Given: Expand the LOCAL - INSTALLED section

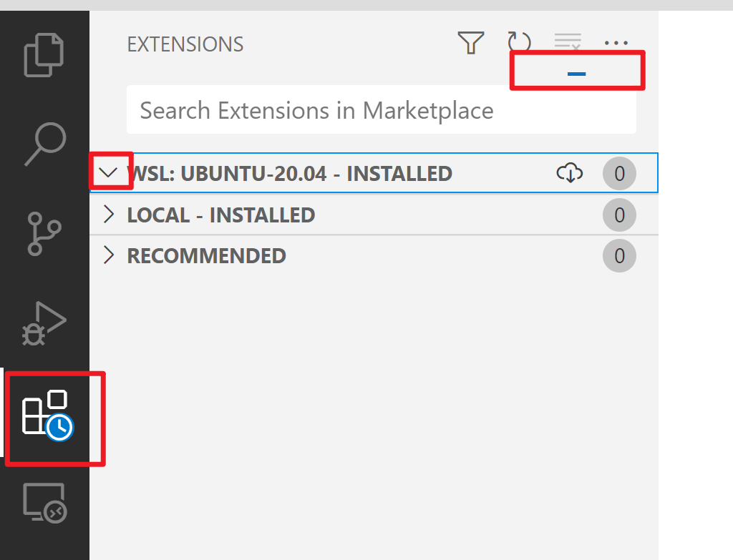Looking at the screenshot, I should point(109,215).
